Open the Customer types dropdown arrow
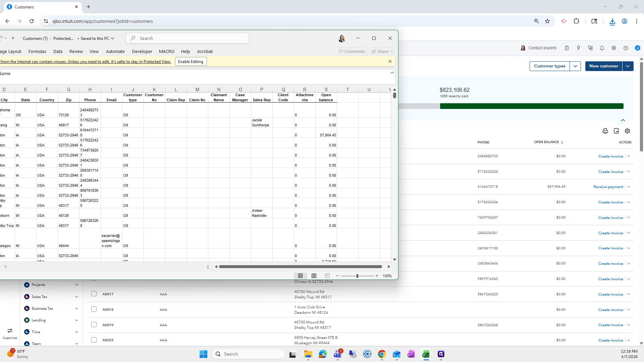The width and height of the screenshot is (644, 362). (575, 66)
